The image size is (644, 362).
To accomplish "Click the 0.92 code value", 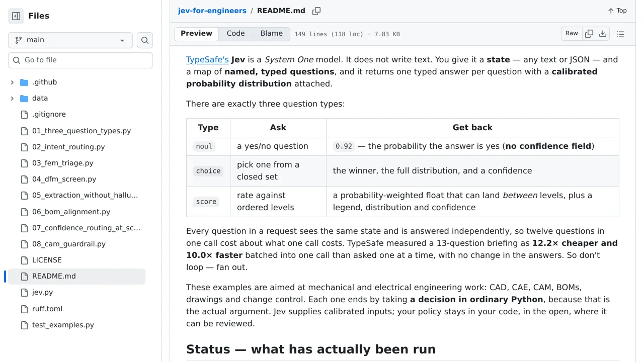I will tap(344, 146).
